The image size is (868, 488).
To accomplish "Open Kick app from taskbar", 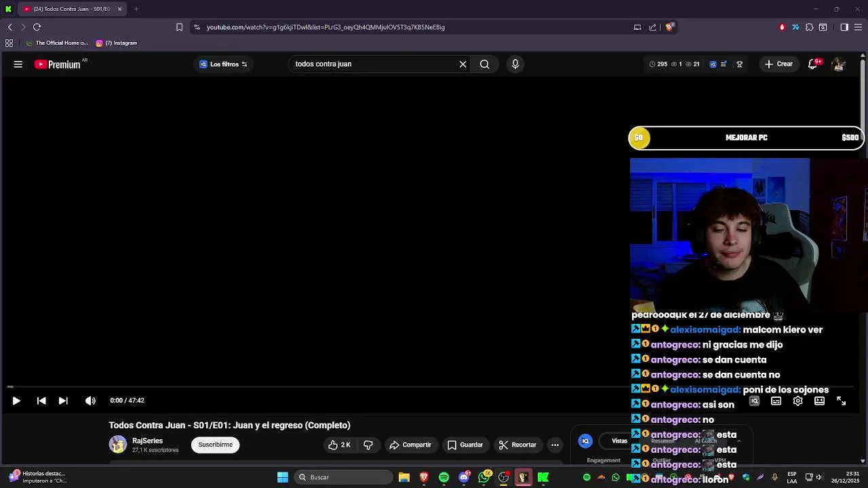I will pyautogui.click(x=543, y=477).
